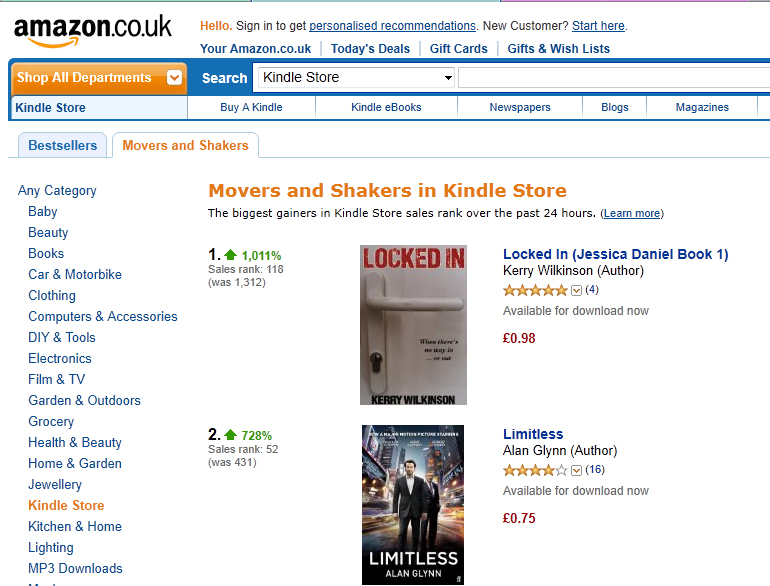The width and height of the screenshot is (770, 586).
Task: Expand rating dropdown next to Locked In stars
Action: click(576, 290)
